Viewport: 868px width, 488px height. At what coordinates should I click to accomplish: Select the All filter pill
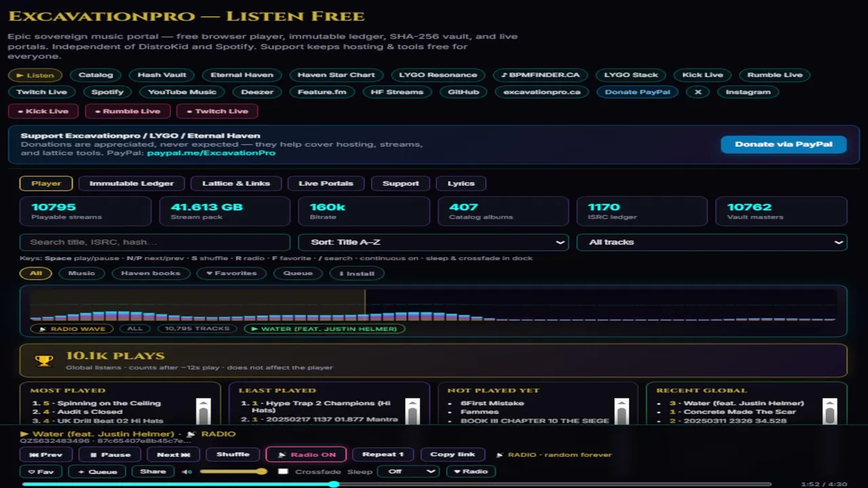pyautogui.click(x=36, y=273)
